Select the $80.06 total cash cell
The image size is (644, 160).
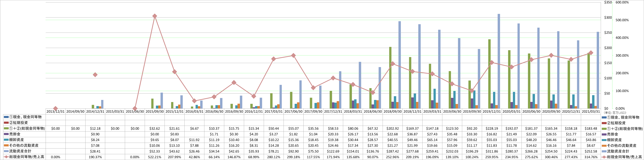353,128
